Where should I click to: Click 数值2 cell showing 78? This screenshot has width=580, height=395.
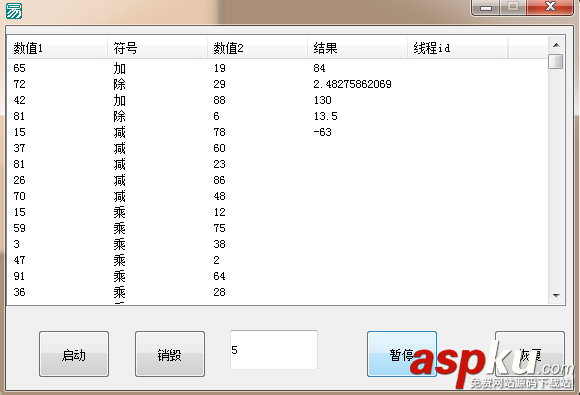click(x=219, y=132)
